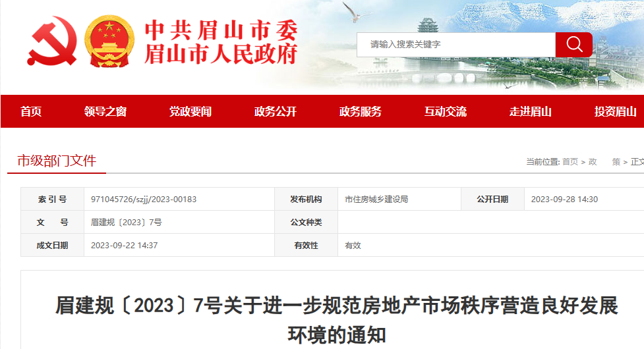Select the 市级部门文件 tab heading
644x349 pixels.
coord(57,161)
